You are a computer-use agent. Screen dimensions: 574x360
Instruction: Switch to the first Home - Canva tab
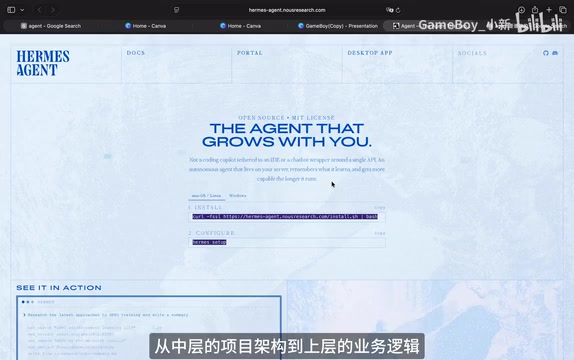coord(146,26)
